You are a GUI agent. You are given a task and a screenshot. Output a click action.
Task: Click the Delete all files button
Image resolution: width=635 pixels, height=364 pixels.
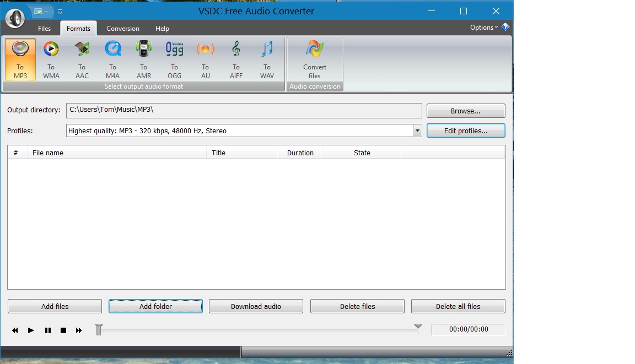458,306
